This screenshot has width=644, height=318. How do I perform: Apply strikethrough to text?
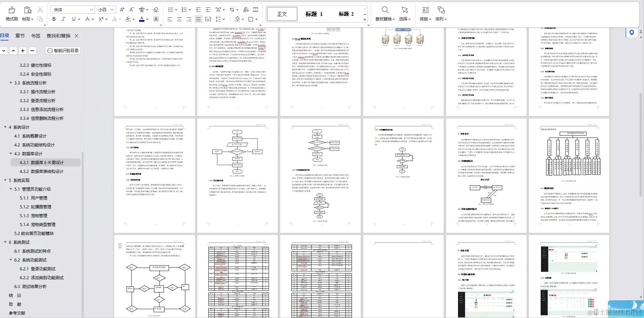pyautogui.click(x=87, y=19)
